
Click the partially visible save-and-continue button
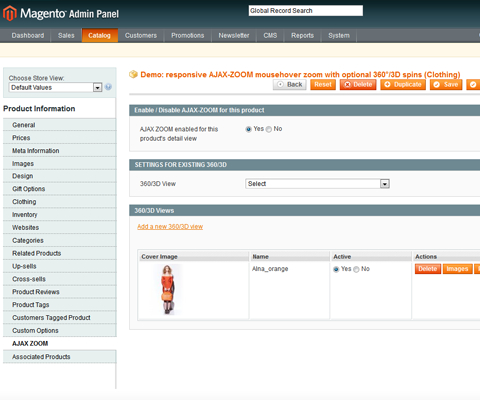tap(473, 85)
